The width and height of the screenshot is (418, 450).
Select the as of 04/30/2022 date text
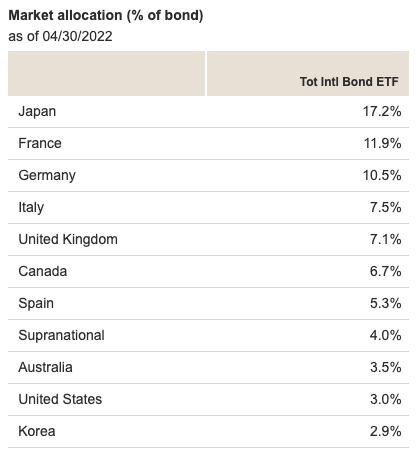[x=60, y=36]
